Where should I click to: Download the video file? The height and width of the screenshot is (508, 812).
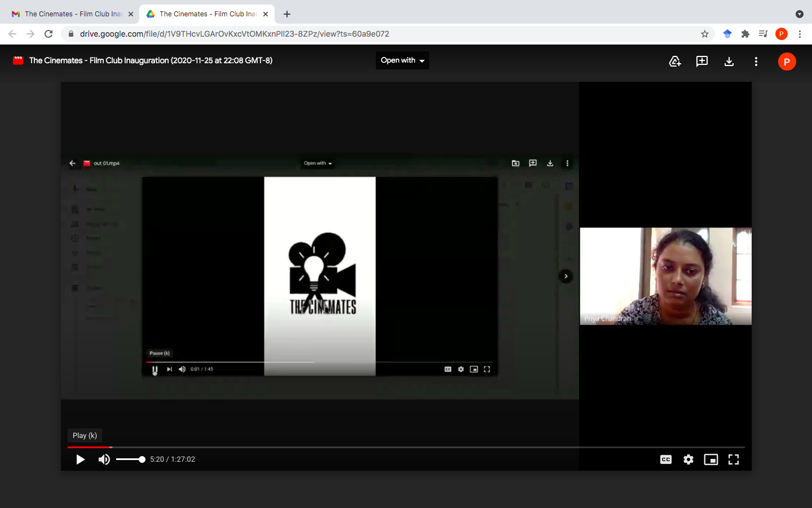click(x=729, y=62)
